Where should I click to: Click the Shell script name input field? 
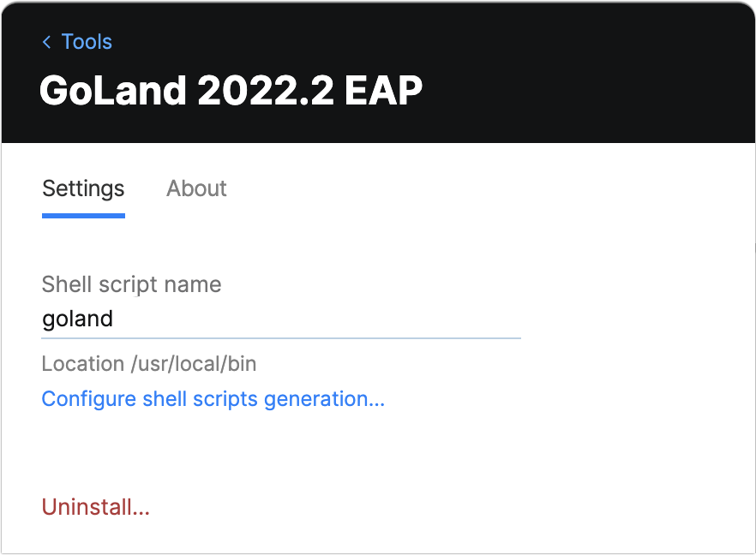(x=280, y=319)
